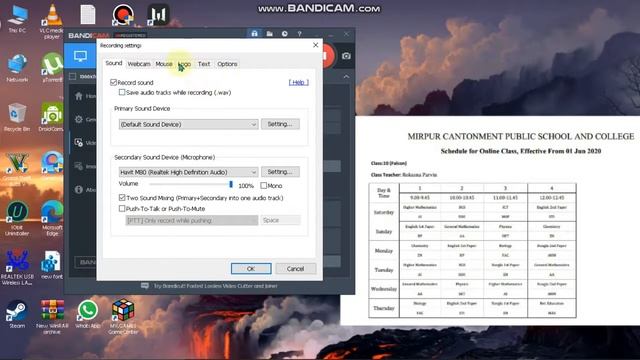This screenshot has height=360, width=640.
Task: Click the Wednesday row label in schedule table
Action: [384, 289]
